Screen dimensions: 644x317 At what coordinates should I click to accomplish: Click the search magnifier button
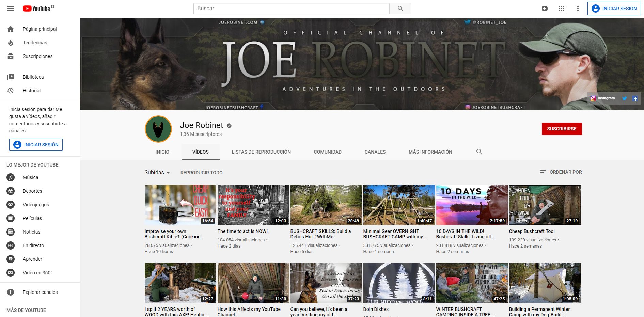pos(400,9)
